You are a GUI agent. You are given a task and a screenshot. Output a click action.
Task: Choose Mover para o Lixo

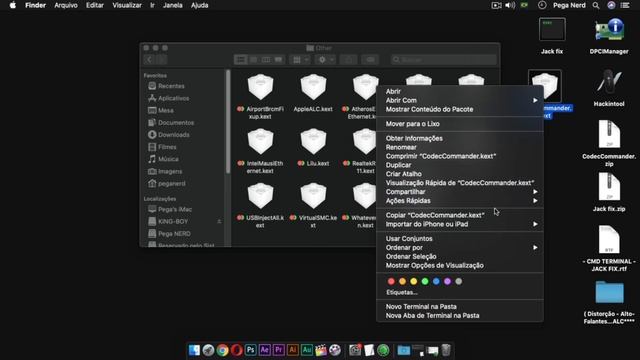pos(460,124)
